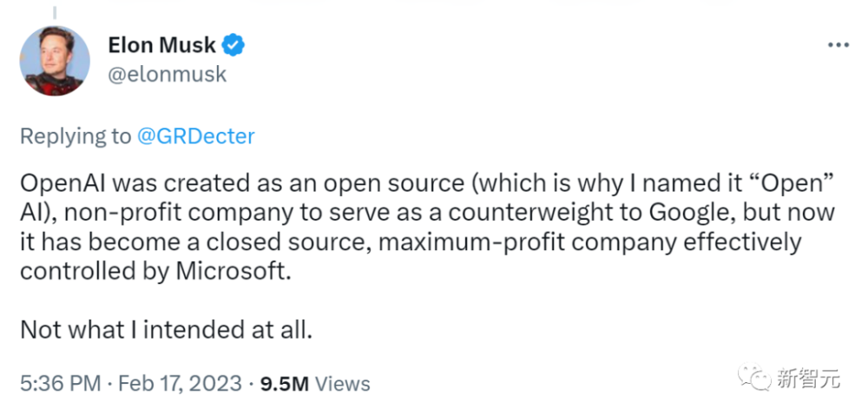The image size is (868, 416).
Task: Click Elon Musk's profile avatar photo
Action: point(55,60)
